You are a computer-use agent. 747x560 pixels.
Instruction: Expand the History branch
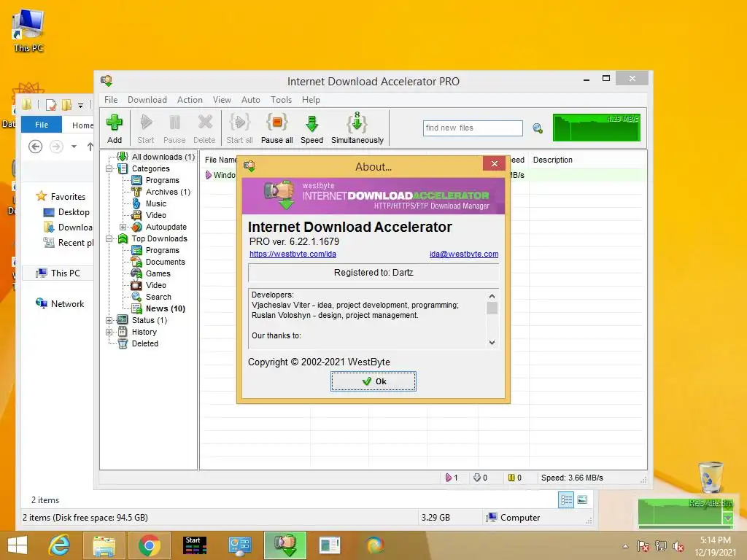point(109,332)
